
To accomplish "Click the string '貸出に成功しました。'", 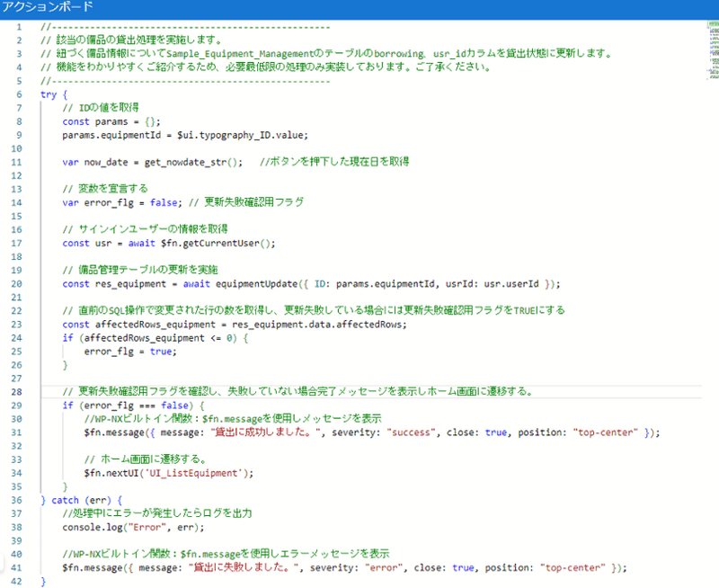I will pos(265,432).
